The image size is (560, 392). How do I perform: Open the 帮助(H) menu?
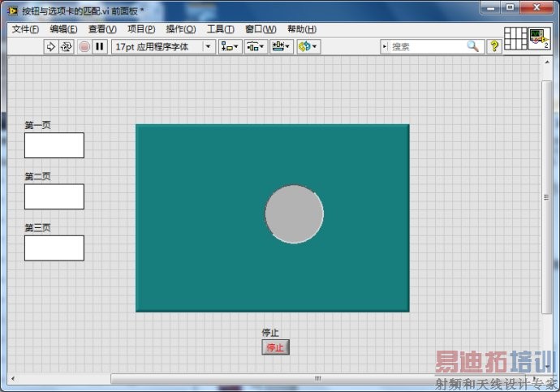coord(301,29)
